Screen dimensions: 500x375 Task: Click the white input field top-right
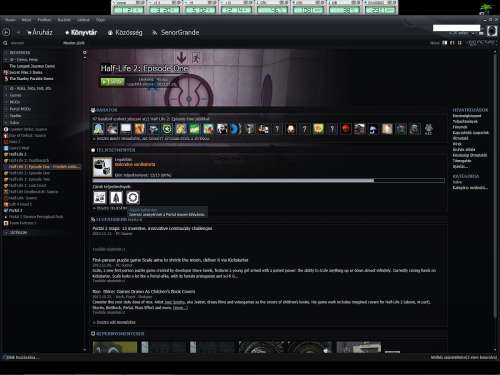pyautogui.click(x=456, y=28)
